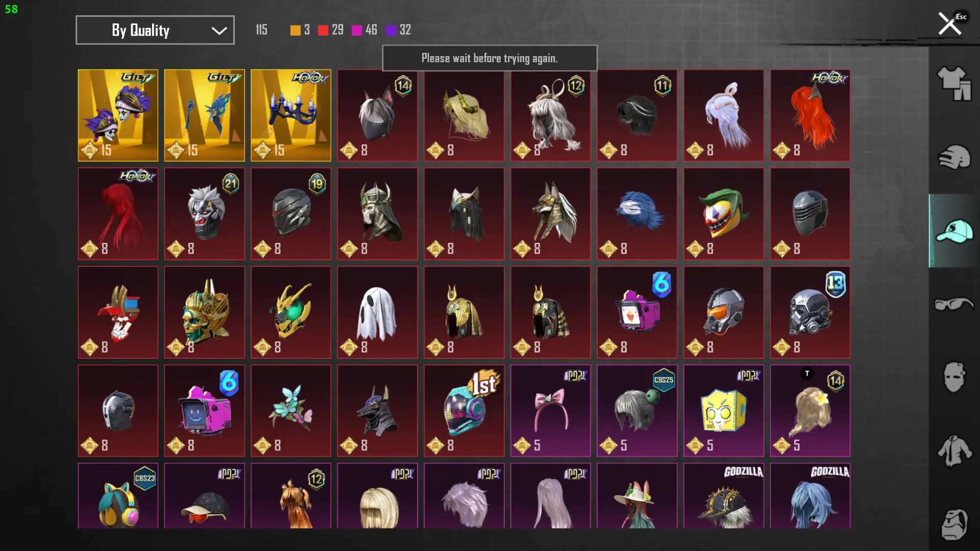Filter by pink quality count 46

coord(364,30)
